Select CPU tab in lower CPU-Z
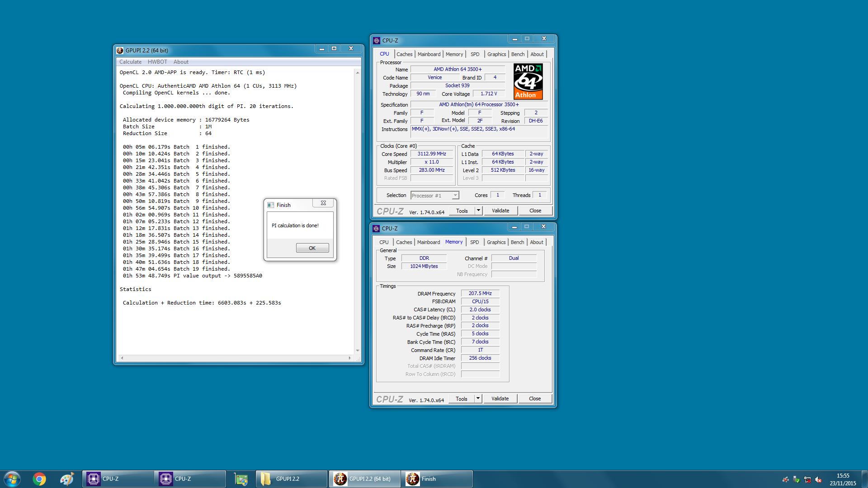This screenshot has width=868, height=488. [x=384, y=242]
